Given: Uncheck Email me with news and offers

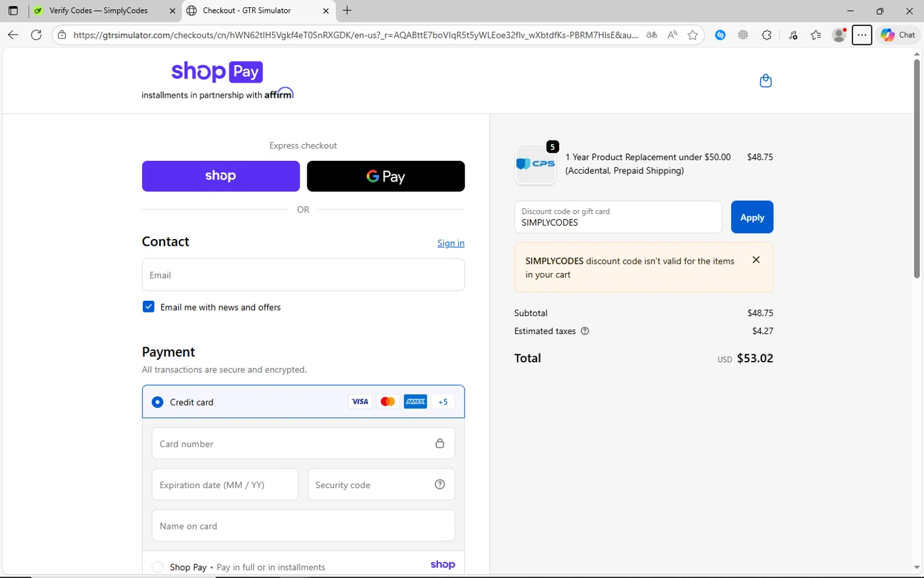Looking at the screenshot, I should [x=148, y=307].
